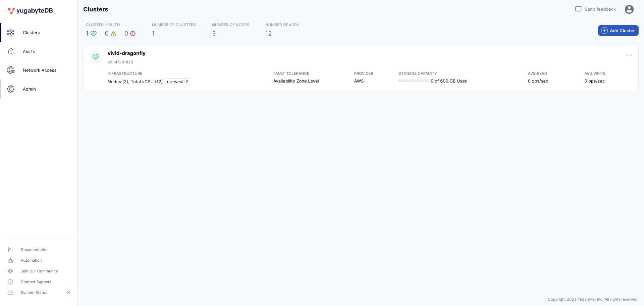Open the vivid-dragonfly cluster name
644x306 pixels.
[x=126, y=53]
